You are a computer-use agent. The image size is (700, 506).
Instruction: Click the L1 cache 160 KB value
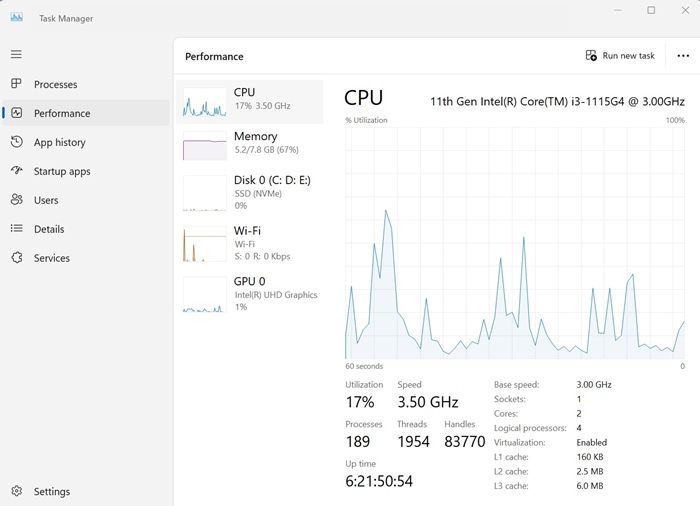pyautogui.click(x=590, y=457)
